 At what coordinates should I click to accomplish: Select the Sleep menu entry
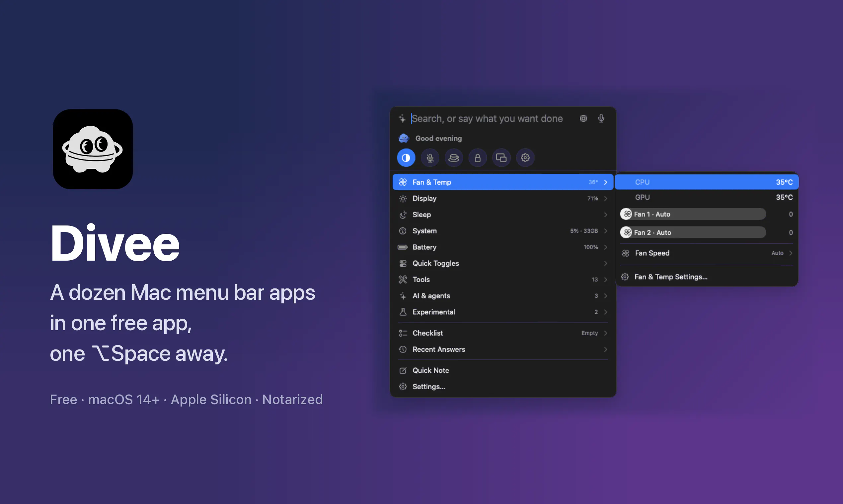[503, 215]
